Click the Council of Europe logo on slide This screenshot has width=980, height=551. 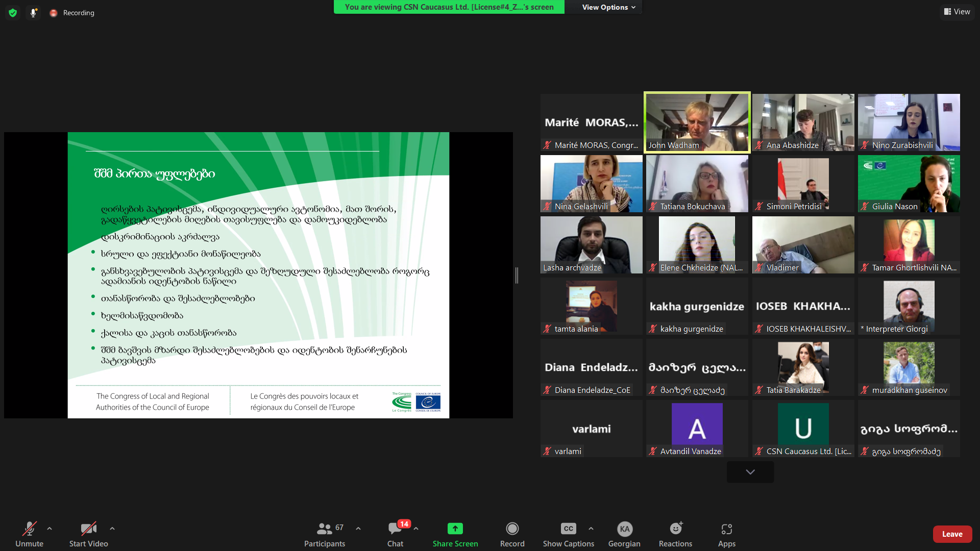[x=428, y=403]
